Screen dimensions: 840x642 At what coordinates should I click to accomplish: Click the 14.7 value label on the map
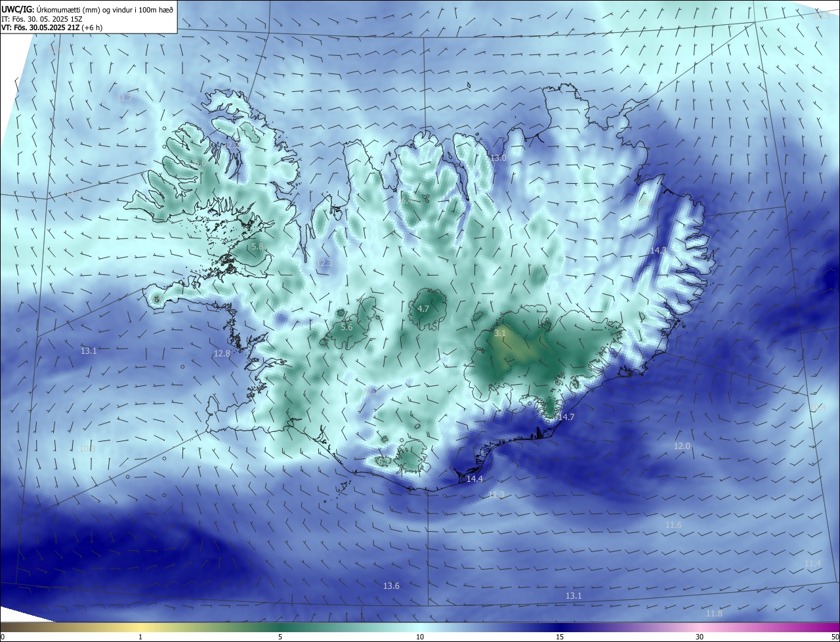pyautogui.click(x=566, y=417)
